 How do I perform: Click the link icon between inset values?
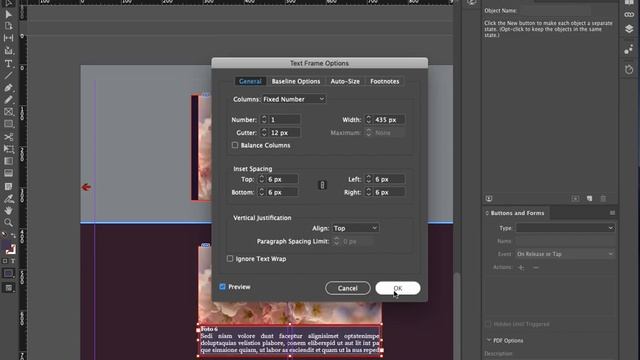322,185
